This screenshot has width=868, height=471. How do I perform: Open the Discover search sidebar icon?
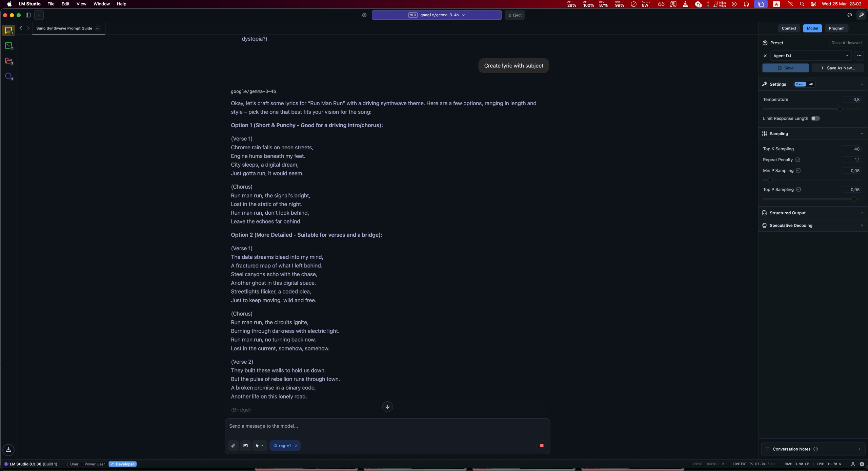pyautogui.click(x=8, y=76)
